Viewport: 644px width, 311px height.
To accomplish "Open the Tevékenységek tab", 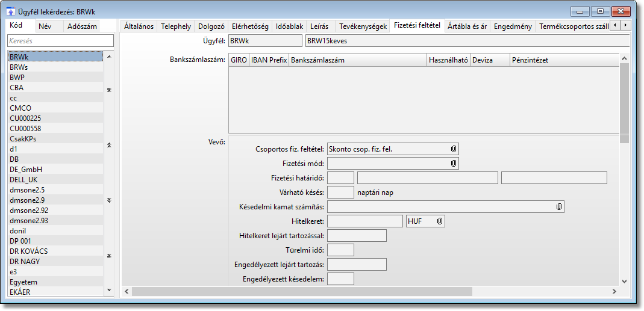I will pyautogui.click(x=363, y=26).
